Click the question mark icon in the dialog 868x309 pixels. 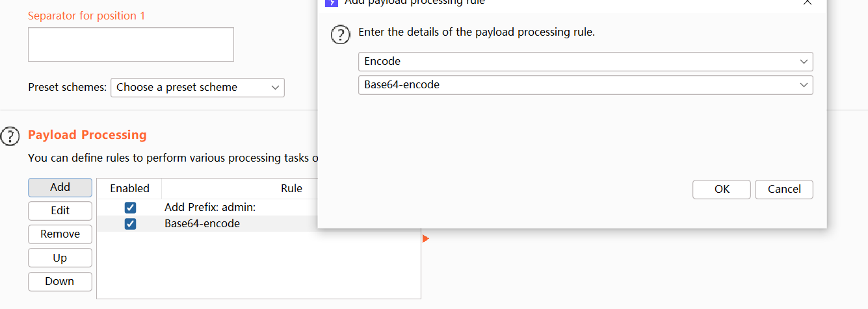click(x=341, y=34)
